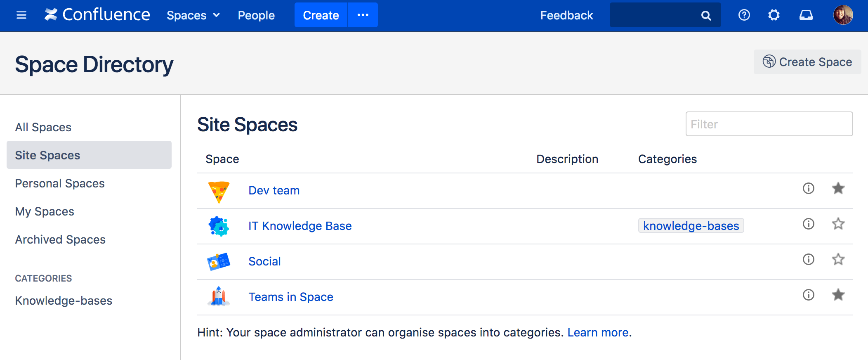Viewport: 868px width, 360px height.
Task: Unfavorite the Dev team space star
Action: [x=838, y=188]
